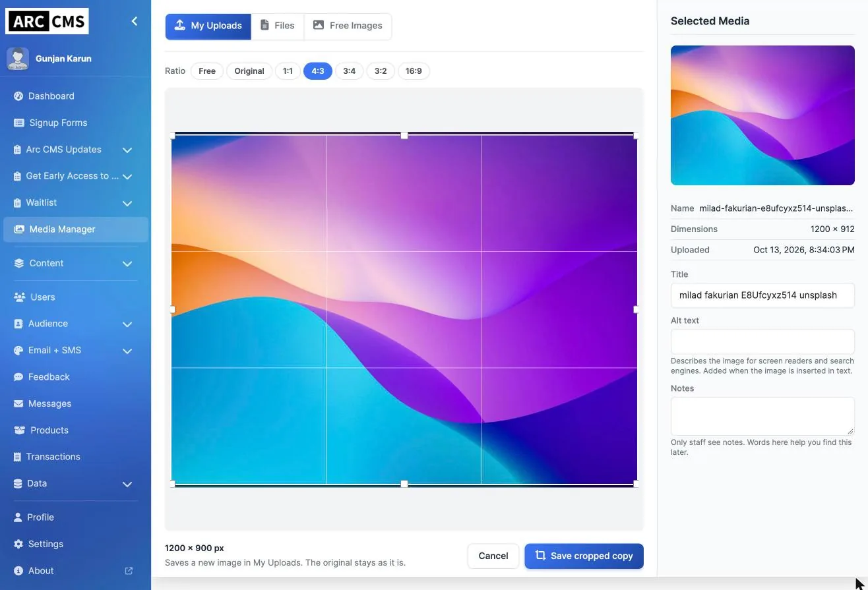Click the Users group icon
Viewport: 868px width, 590px height.
(x=19, y=297)
